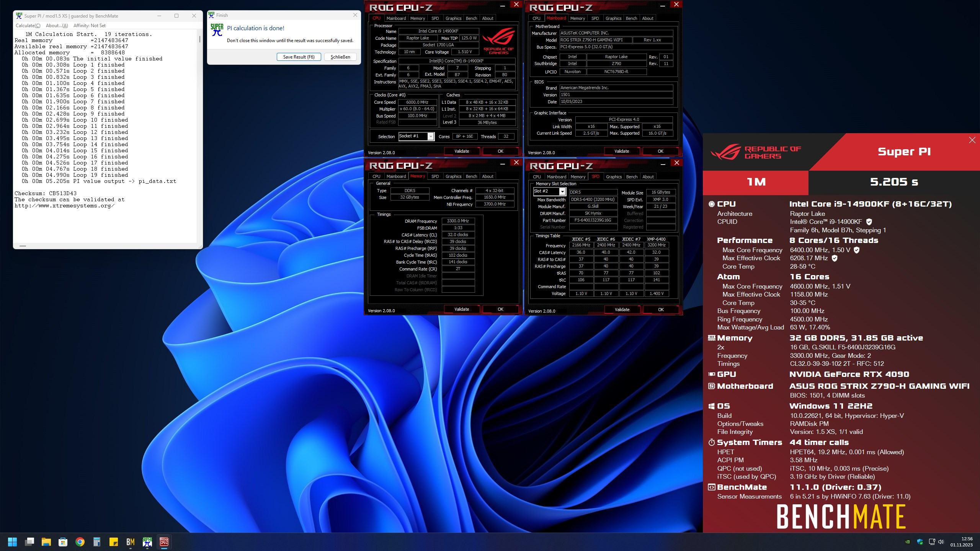Open BenchMate from the taskbar
The width and height of the screenshot is (980, 551).
130,542
